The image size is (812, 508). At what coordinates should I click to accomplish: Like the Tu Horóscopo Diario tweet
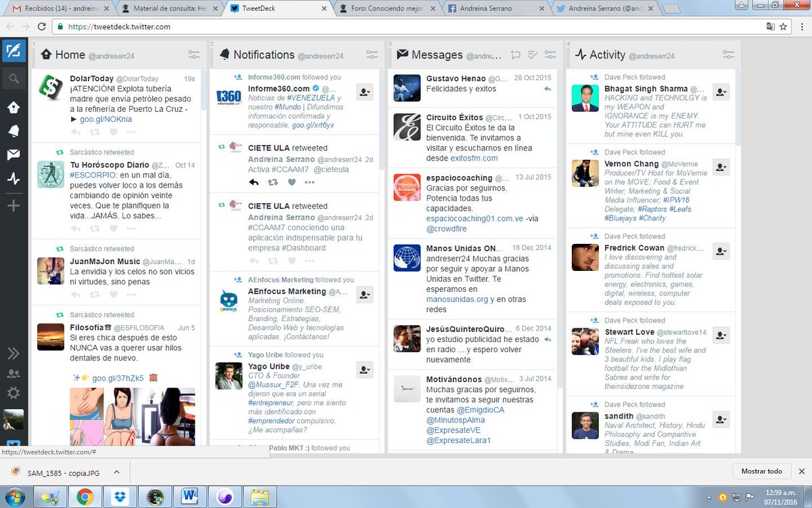(x=114, y=229)
